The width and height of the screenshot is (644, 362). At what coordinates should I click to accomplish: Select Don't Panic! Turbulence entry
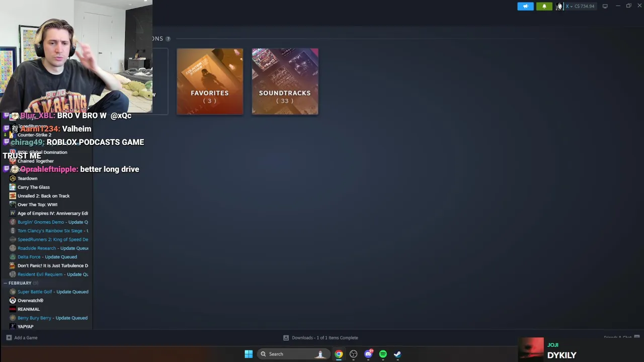pyautogui.click(x=53, y=265)
